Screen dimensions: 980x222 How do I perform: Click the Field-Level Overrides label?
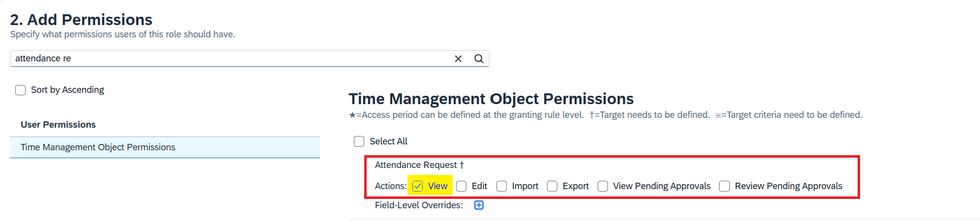(x=419, y=205)
